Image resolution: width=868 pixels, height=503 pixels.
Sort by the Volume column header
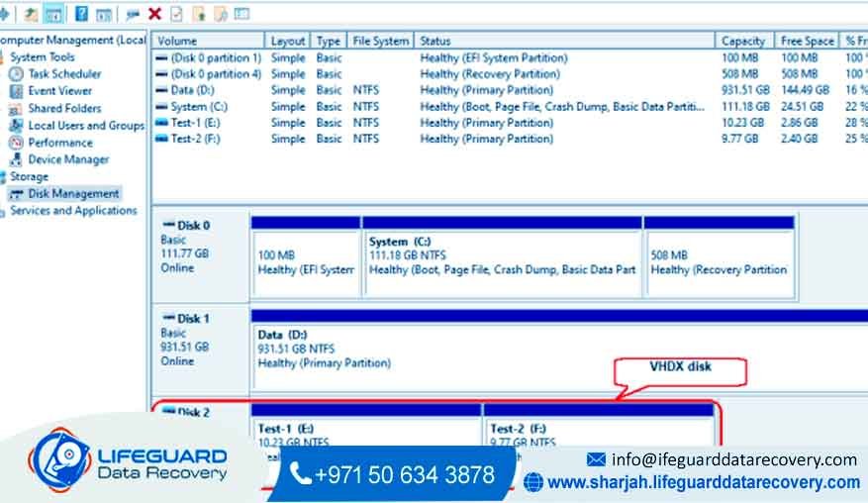click(x=209, y=41)
